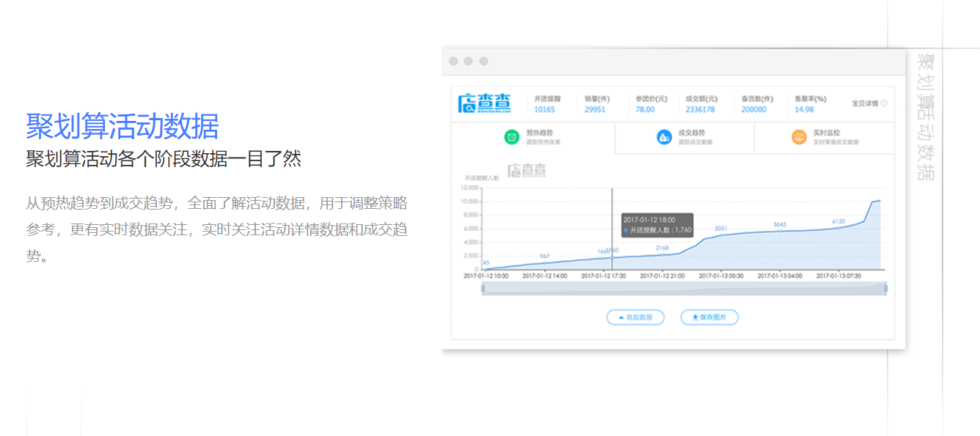Click the gray 店查查 watermark above the chart
980x436 pixels.
[527, 170]
